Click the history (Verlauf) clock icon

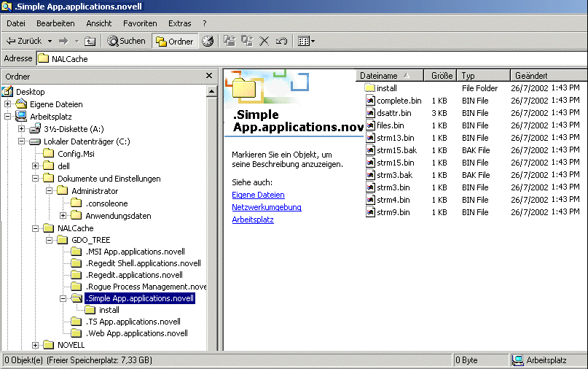[208, 42]
